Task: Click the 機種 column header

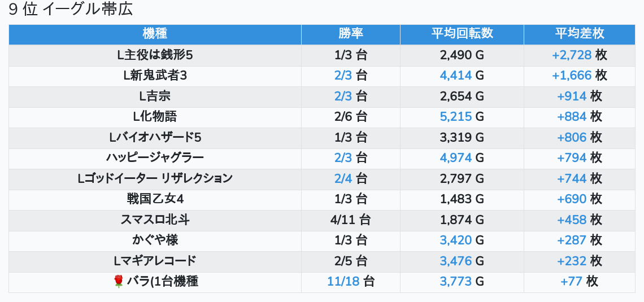Action: pos(155,34)
